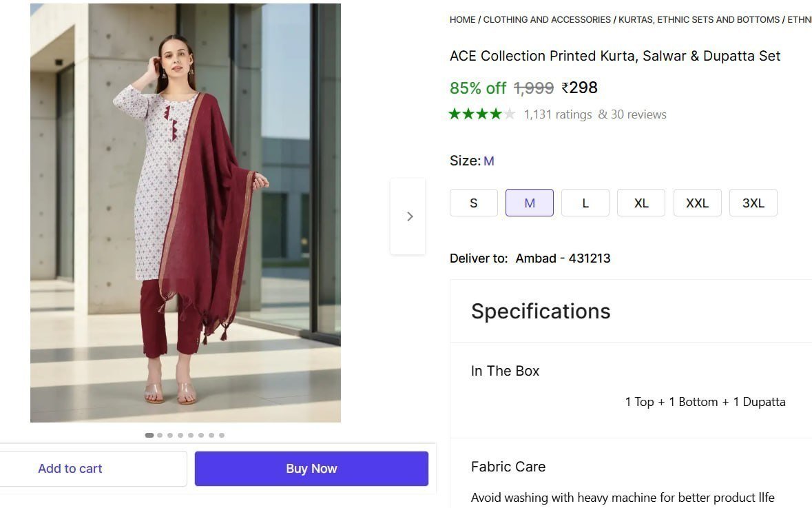Open the next product image arrow
Screen dimensions: 812x508
[409, 216]
